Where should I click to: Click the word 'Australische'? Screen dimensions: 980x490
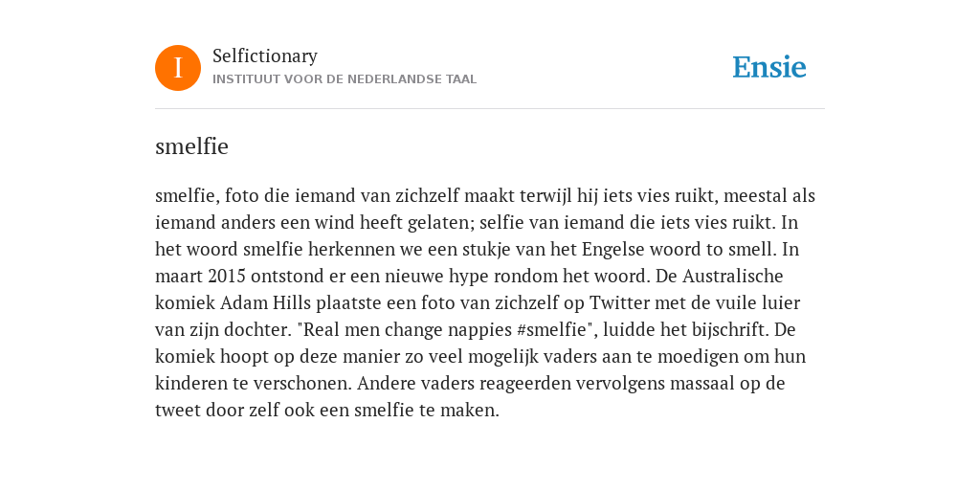click(732, 277)
